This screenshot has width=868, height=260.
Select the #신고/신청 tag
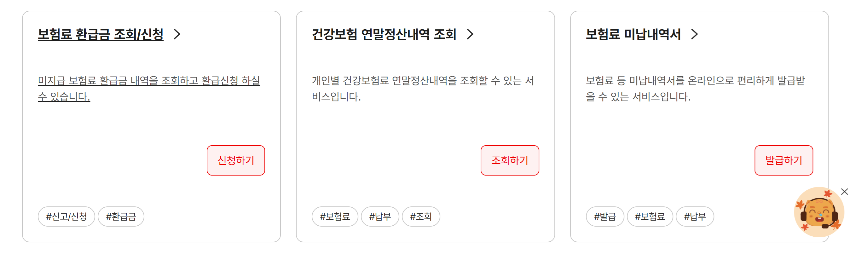click(x=67, y=217)
